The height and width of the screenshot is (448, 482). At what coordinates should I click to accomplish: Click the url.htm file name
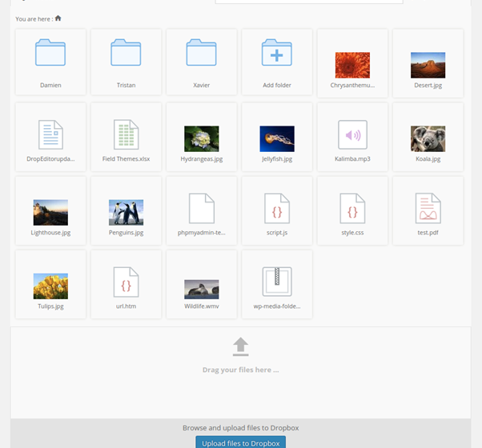(126, 306)
